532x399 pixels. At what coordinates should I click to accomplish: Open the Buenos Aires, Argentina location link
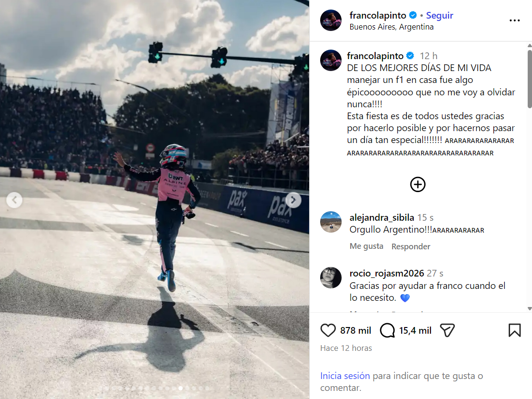click(x=392, y=27)
